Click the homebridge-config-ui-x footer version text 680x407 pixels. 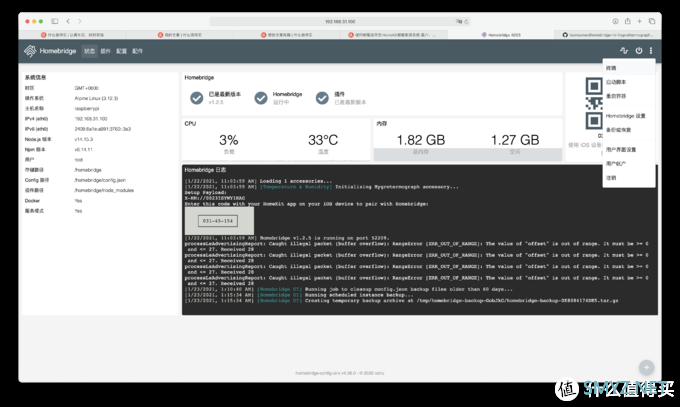click(x=340, y=373)
